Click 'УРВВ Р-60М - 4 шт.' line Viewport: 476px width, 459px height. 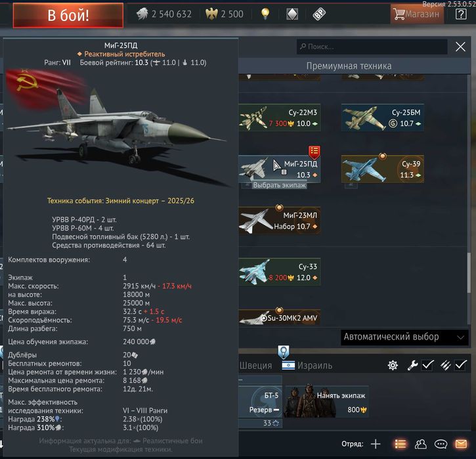83,228
